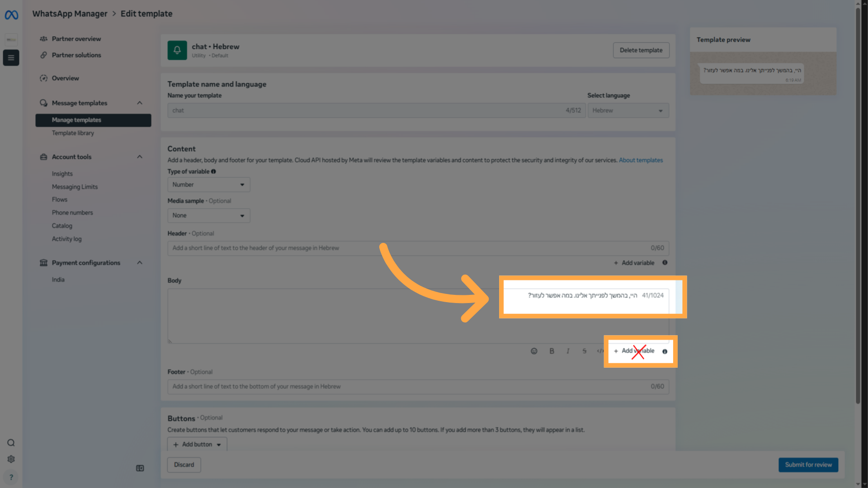Select India under Payment configurations

[x=58, y=280]
